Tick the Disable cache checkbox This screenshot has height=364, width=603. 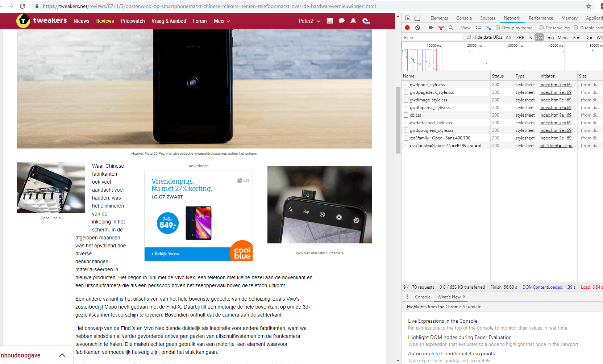tap(576, 28)
